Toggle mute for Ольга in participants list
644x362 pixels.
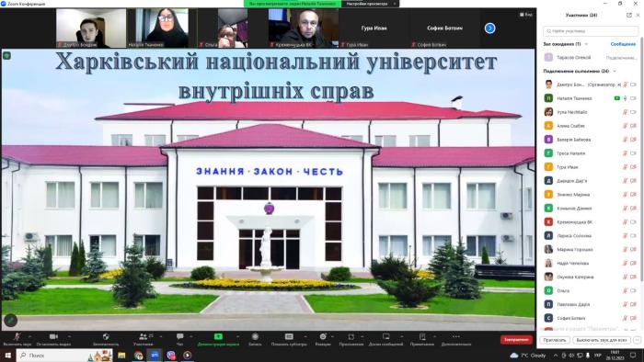(625, 290)
